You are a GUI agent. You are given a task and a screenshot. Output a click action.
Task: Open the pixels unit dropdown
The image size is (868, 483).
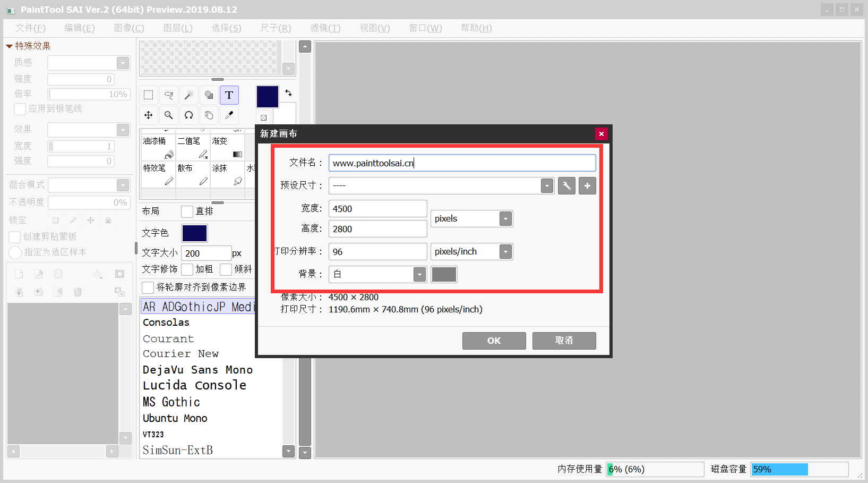pyautogui.click(x=505, y=218)
